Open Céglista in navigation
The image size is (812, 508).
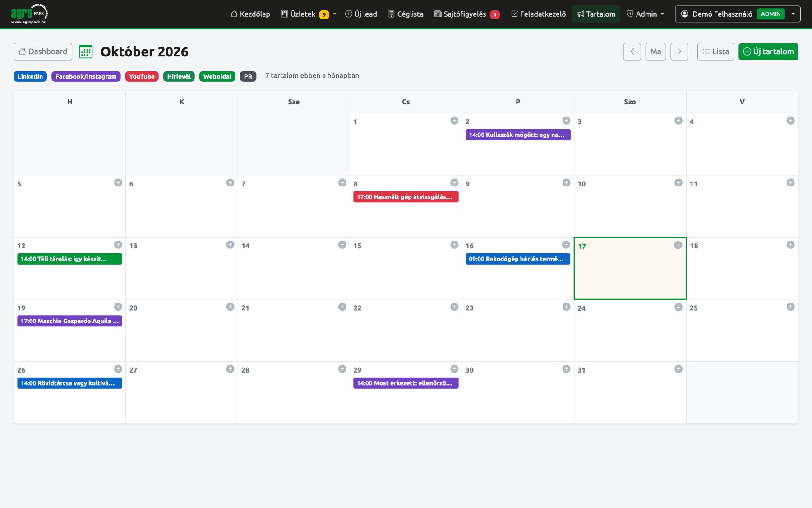click(x=406, y=14)
